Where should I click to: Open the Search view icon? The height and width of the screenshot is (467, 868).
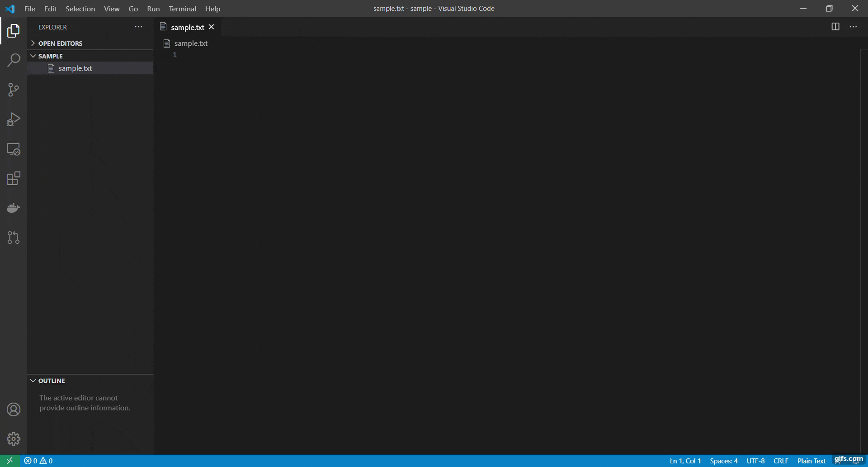point(14,60)
